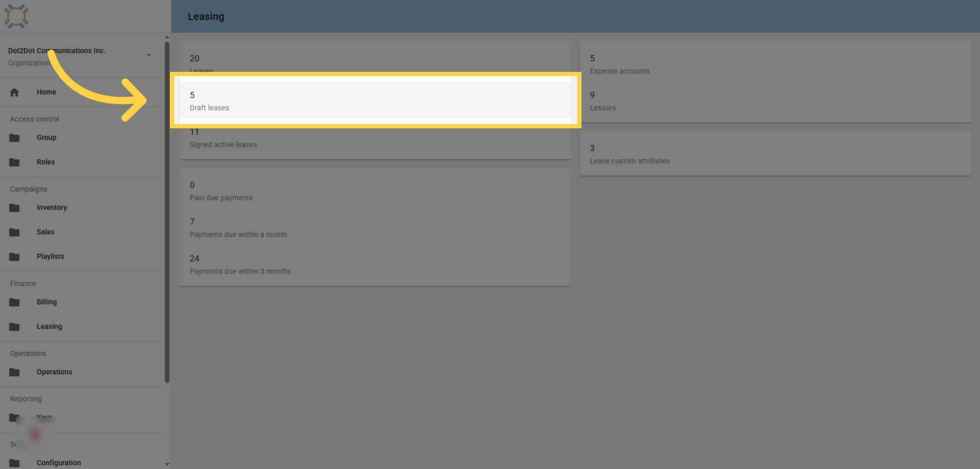Click the Group folder icon
Viewport: 980px width, 469px height.
[14, 138]
